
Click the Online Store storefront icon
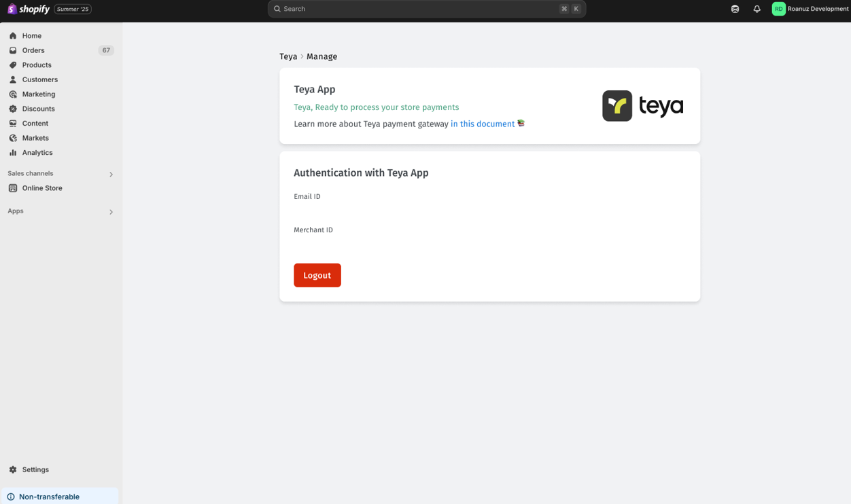click(13, 188)
